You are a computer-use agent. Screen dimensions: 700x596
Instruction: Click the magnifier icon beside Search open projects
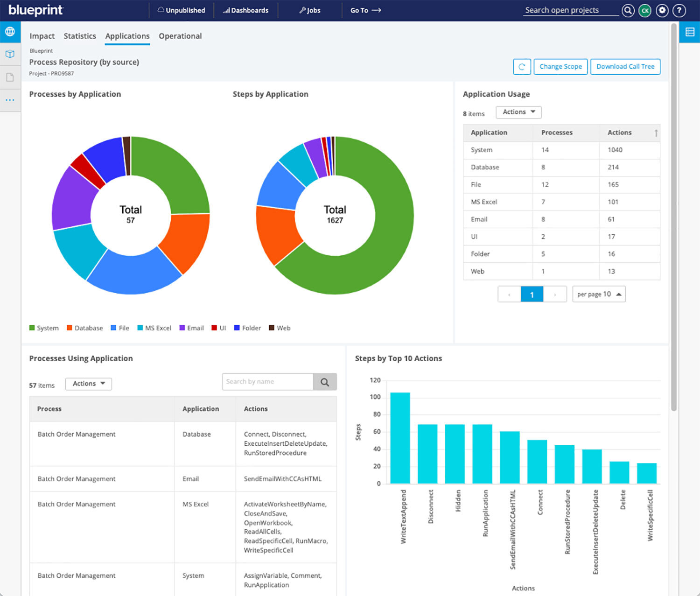point(628,10)
